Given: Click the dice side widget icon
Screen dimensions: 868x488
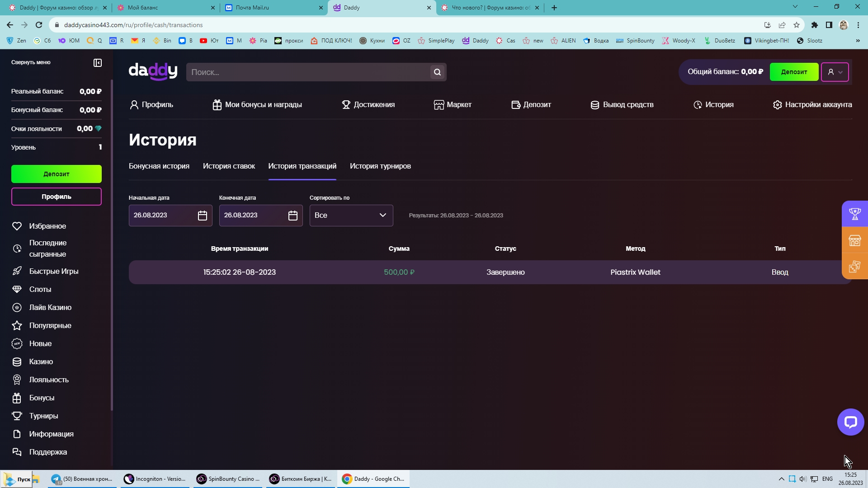Looking at the screenshot, I should 854,267.
